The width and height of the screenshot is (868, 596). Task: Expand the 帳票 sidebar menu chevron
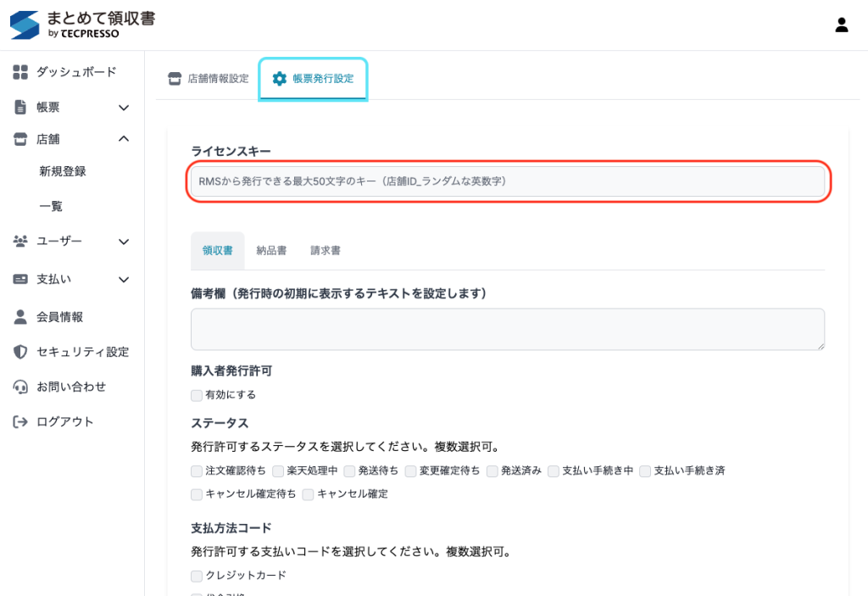124,108
